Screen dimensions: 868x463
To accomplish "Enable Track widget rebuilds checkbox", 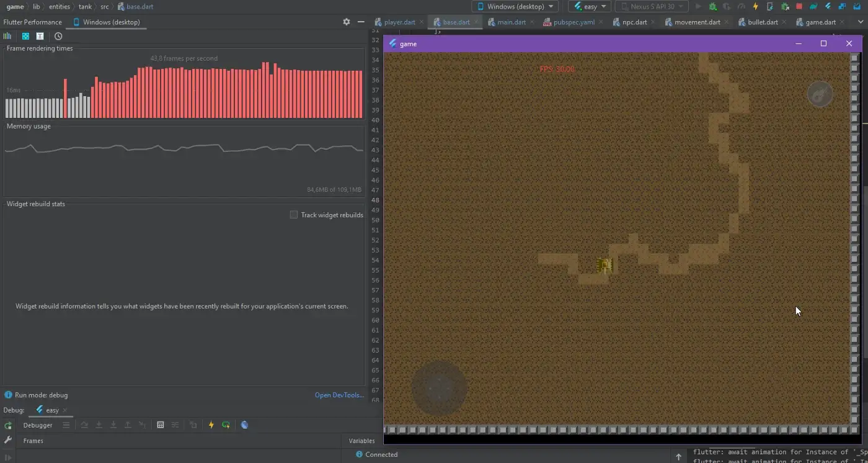I will tap(294, 215).
